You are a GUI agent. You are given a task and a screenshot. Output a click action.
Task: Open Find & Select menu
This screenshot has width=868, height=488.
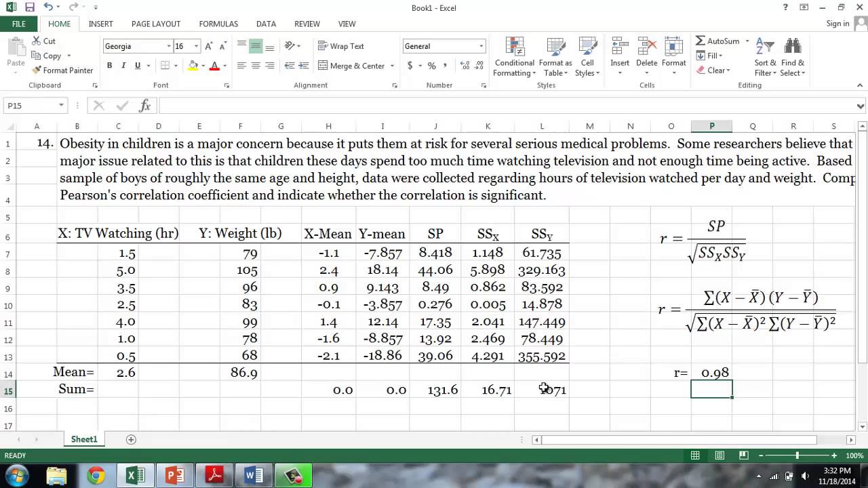click(x=792, y=57)
